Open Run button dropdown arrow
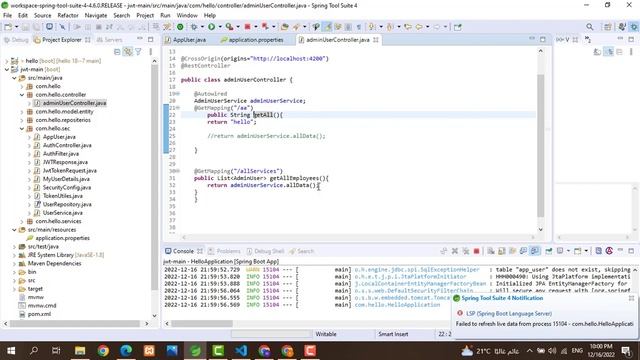 (220, 27)
